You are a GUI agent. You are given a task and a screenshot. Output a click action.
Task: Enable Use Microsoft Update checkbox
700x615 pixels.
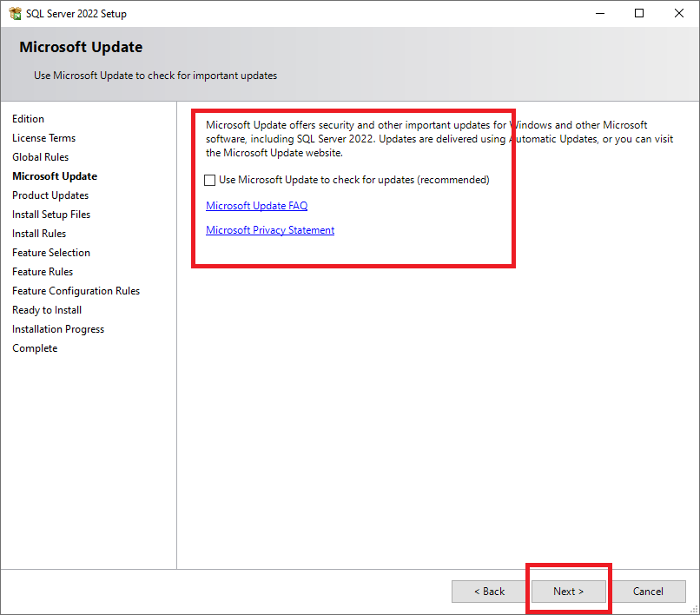(210, 181)
